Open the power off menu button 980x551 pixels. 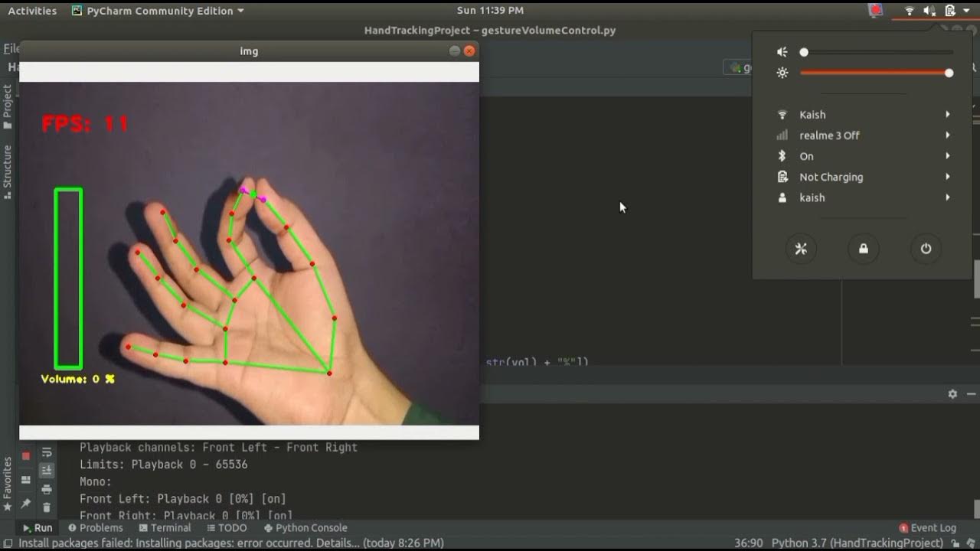point(926,249)
